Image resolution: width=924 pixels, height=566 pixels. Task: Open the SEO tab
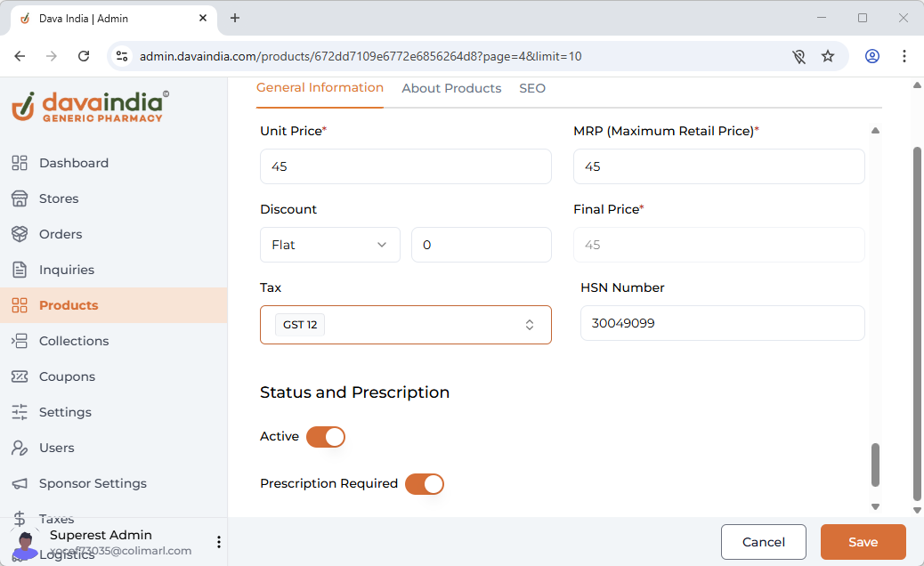[x=532, y=88]
